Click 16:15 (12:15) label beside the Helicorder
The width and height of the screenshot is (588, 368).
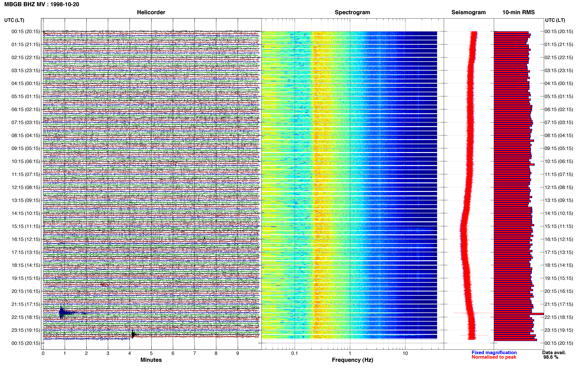(x=26, y=239)
